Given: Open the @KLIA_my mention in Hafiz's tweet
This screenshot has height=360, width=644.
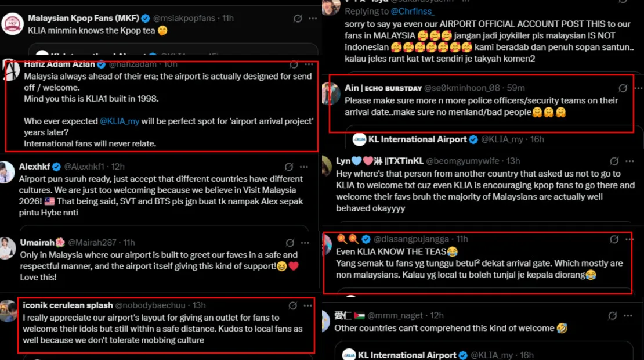Looking at the screenshot, I should click(x=121, y=121).
